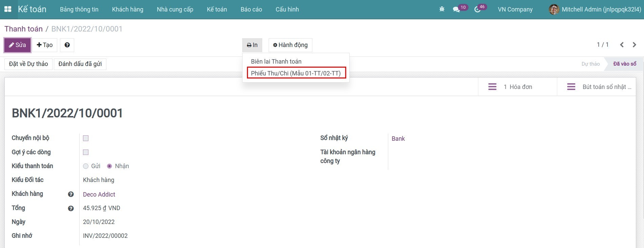Open the Mitchell Admin user menu
This screenshot has width=644, height=248.
[595, 9]
